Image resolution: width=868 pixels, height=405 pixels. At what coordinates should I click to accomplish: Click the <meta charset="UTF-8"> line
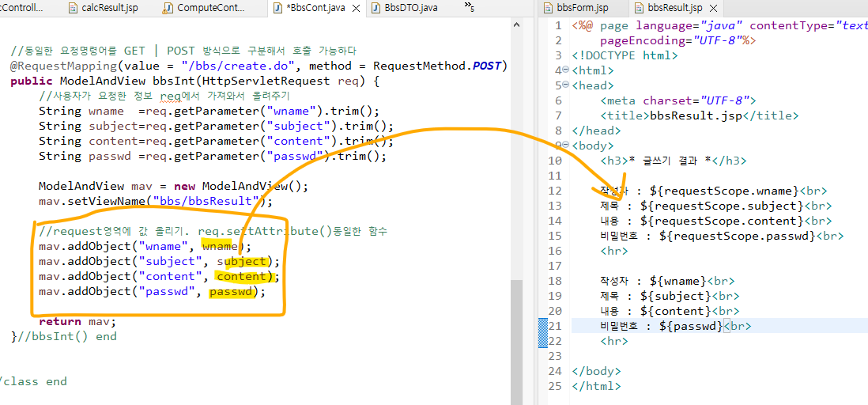coord(677,100)
